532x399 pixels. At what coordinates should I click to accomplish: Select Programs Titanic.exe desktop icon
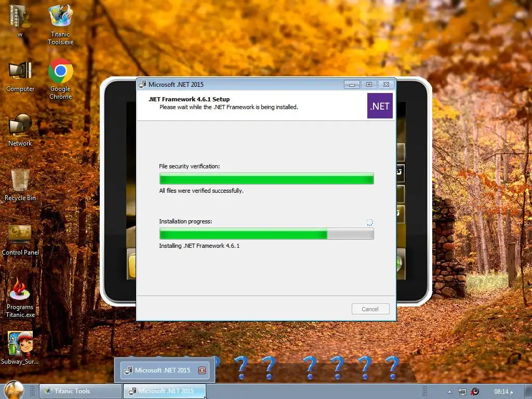tap(20, 298)
